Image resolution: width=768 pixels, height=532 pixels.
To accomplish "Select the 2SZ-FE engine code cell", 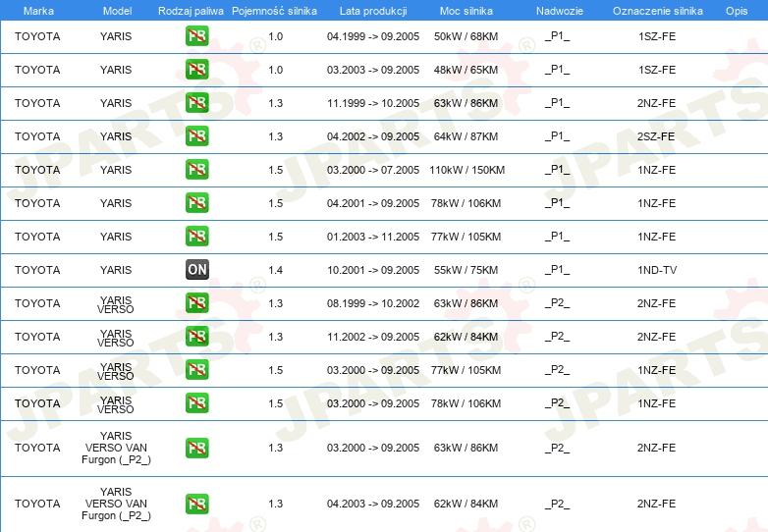I will 656,136.
